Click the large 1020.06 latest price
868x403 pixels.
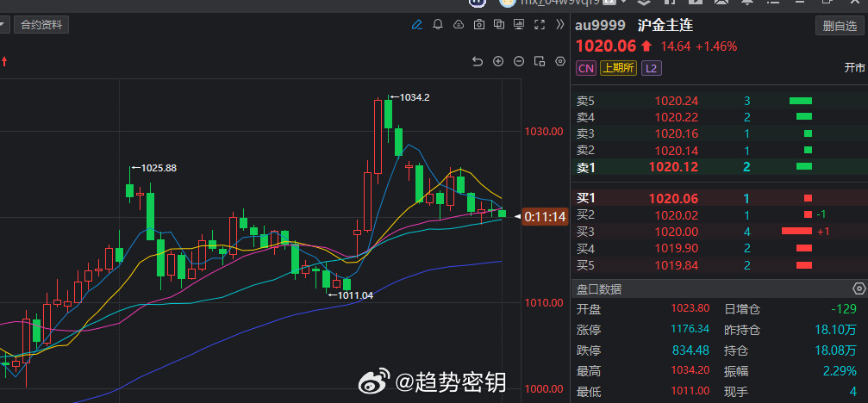(x=606, y=46)
